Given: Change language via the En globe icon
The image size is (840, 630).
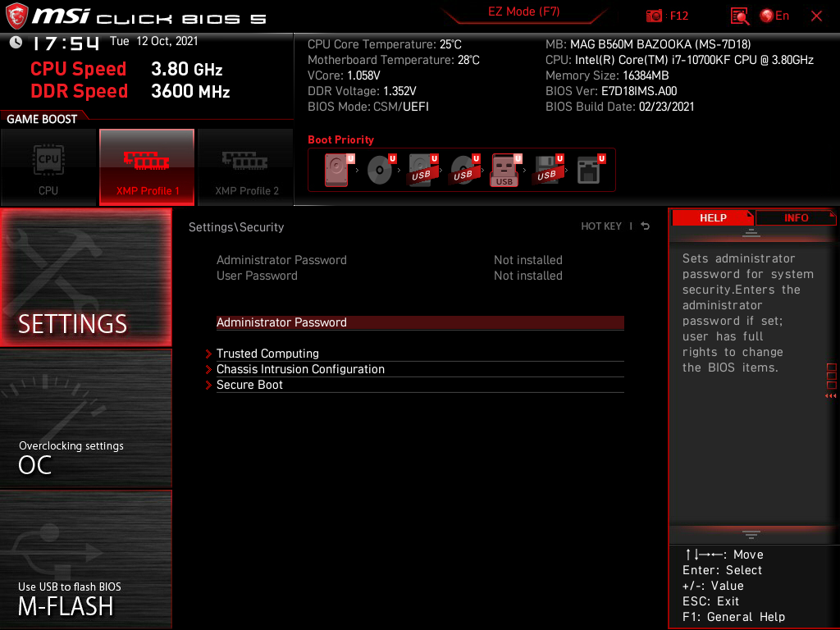Looking at the screenshot, I should (x=774, y=16).
